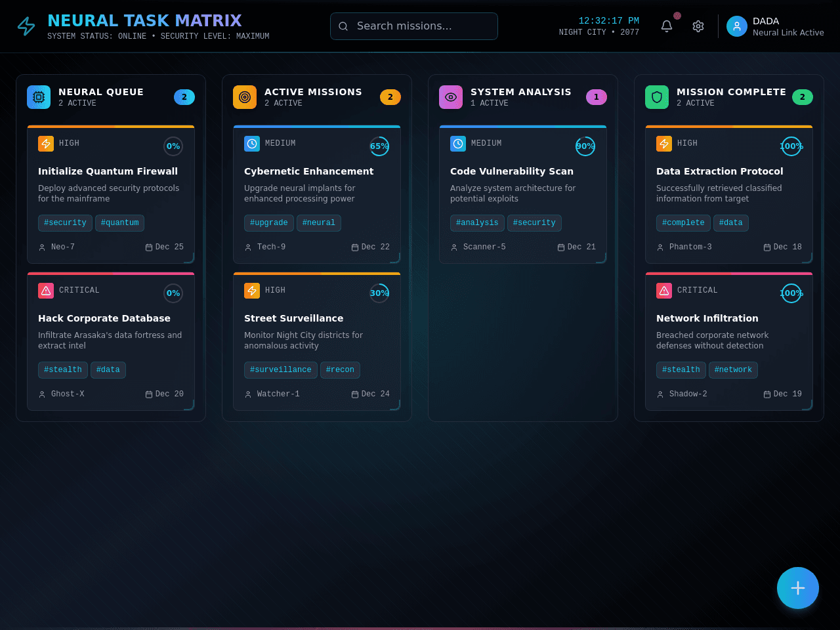Click HIGH bolt icon on Data Extraction Protocol
Viewport: 840px width, 630px height.
[x=664, y=144]
